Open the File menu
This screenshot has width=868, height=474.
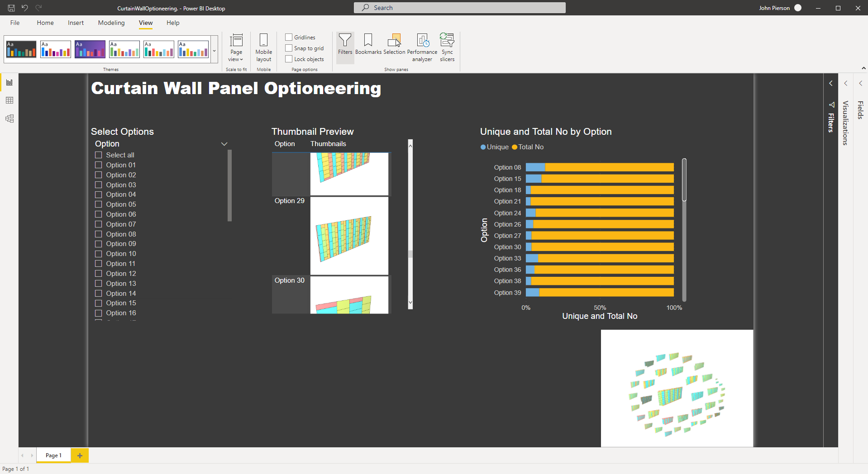[x=15, y=23]
